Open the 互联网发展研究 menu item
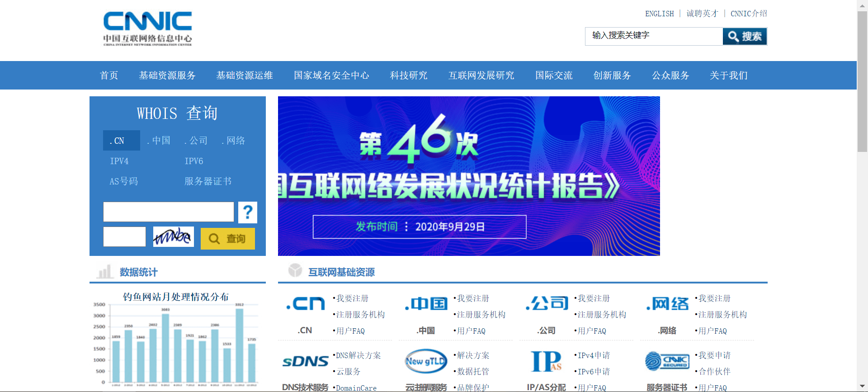The height and width of the screenshot is (392, 868). click(x=481, y=76)
